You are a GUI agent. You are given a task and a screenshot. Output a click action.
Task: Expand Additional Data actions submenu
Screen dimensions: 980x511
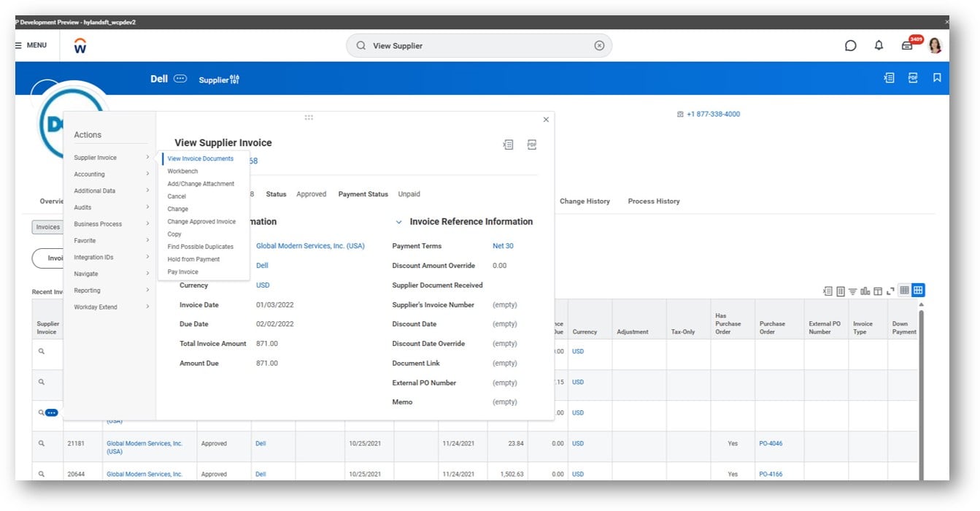coord(111,191)
